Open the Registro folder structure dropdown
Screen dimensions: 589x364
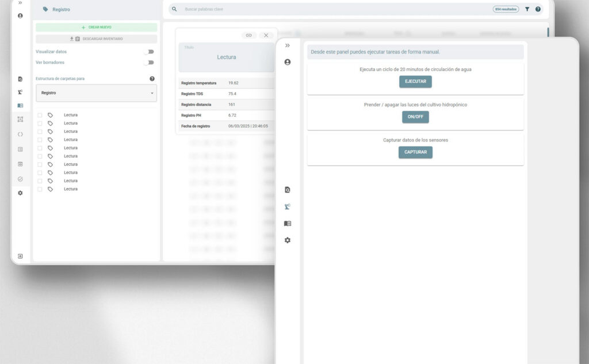[97, 93]
